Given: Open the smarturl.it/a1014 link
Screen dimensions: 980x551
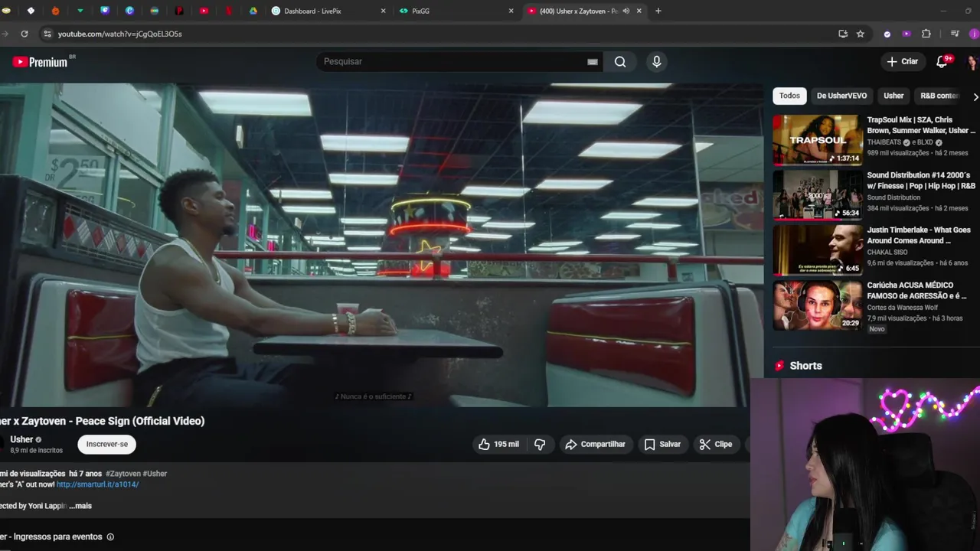Looking at the screenshot, I should 97,484.
